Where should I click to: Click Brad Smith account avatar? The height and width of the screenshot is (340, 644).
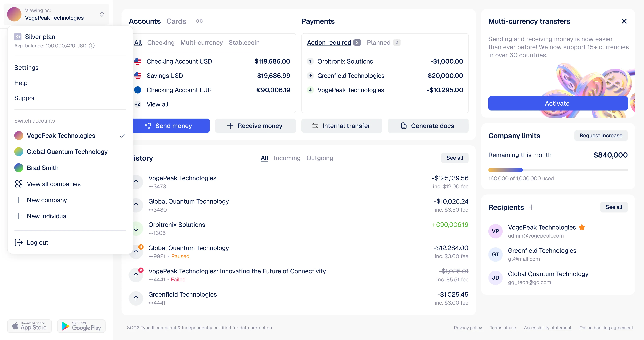pos(19,168)
